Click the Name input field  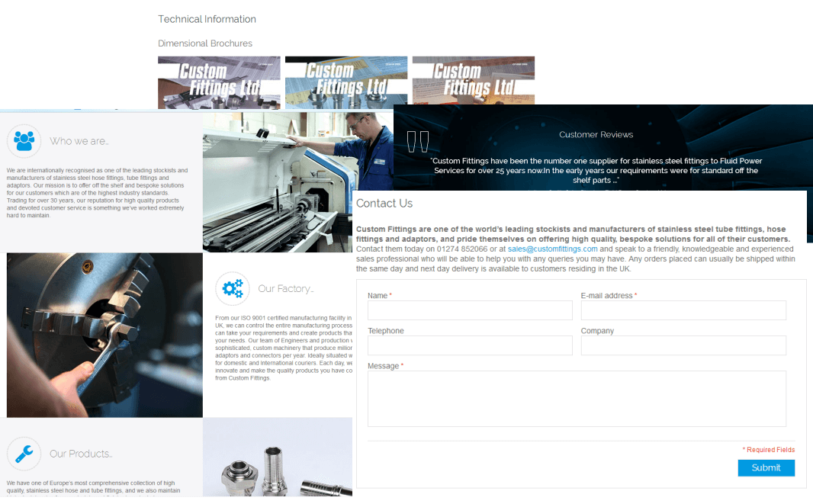click(470, 310)
